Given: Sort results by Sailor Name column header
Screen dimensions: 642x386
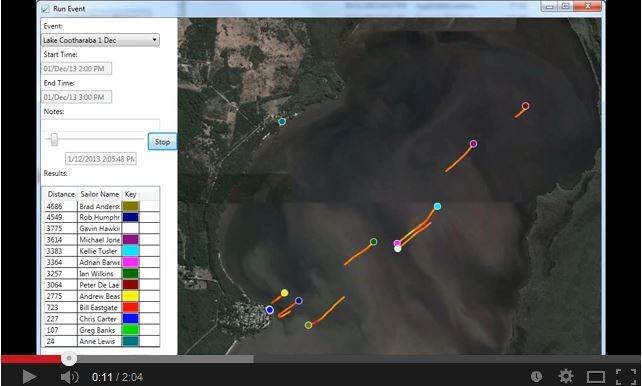Looking at the screenshot, I should (x=99, y=194).
